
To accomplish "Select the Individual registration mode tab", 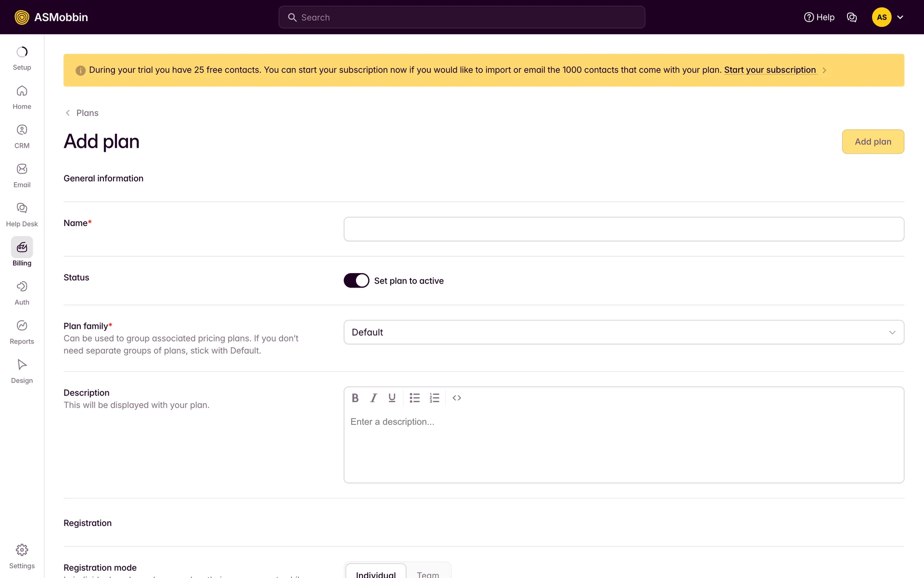I will (376, 573).
